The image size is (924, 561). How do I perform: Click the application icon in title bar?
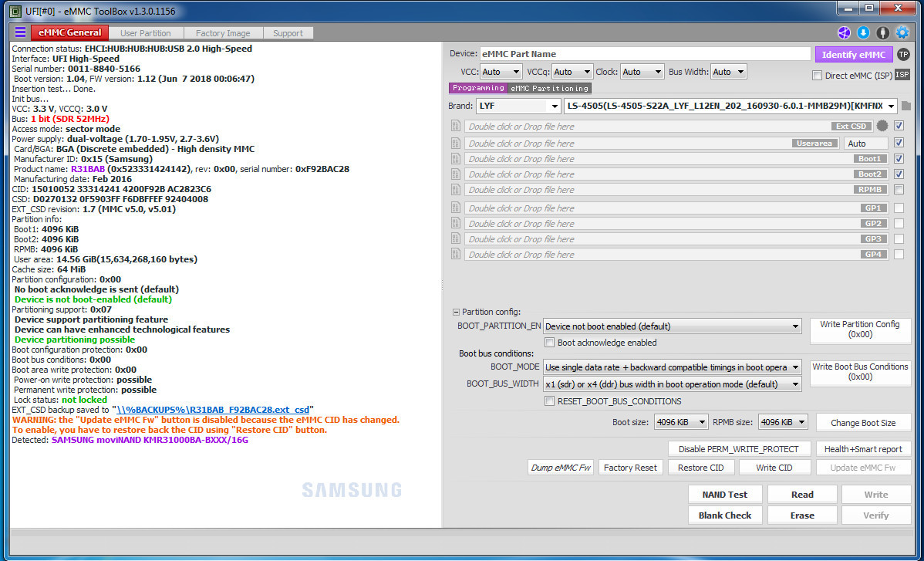pos(16,11)
